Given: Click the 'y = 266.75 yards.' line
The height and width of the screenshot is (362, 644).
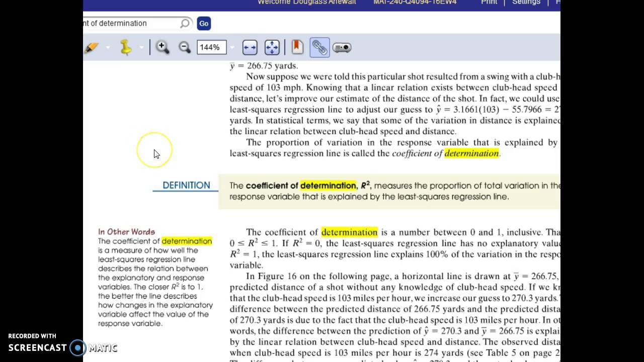Looking at the screenshot, I should click(264, 66).
